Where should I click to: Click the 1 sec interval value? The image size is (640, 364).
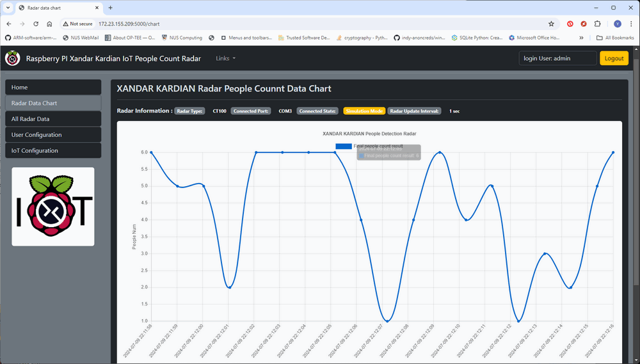(x=454, y=111)
